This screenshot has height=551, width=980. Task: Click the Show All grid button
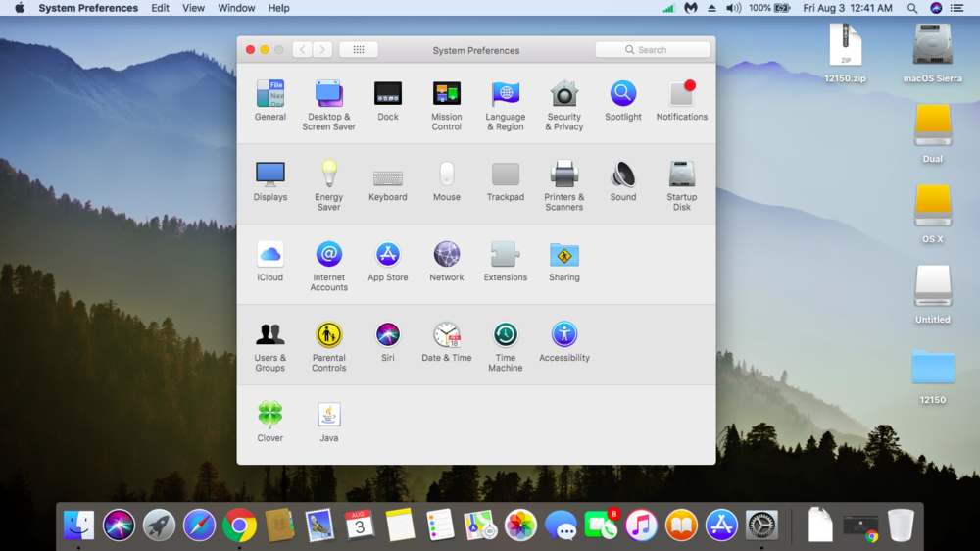point(358,49)
